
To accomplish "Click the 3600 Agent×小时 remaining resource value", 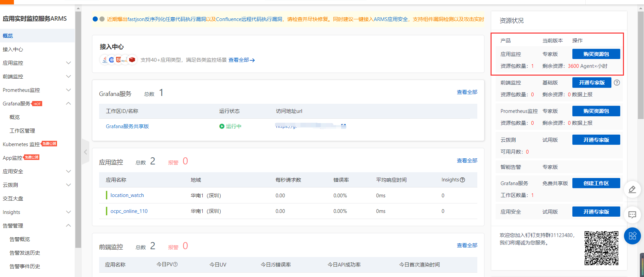I will 588,66.
